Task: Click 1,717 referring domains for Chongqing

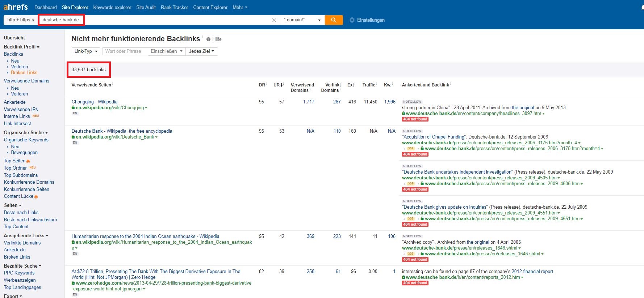Action: click(x=309, y=102)
